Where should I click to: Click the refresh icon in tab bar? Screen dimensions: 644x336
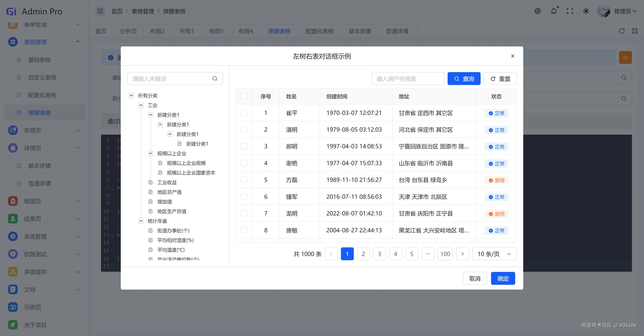(622, 31)
